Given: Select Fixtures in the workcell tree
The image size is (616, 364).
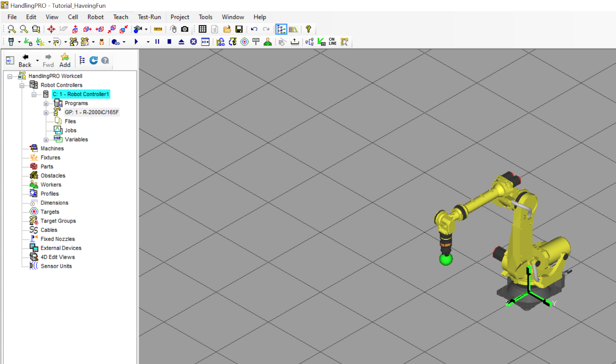Looking at the screenshot, I should click(x=50, y=157).
